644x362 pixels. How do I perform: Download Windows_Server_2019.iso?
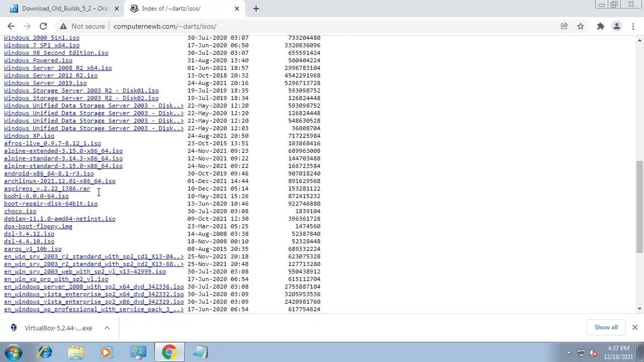pyautogui.click(x=45, y=83)
